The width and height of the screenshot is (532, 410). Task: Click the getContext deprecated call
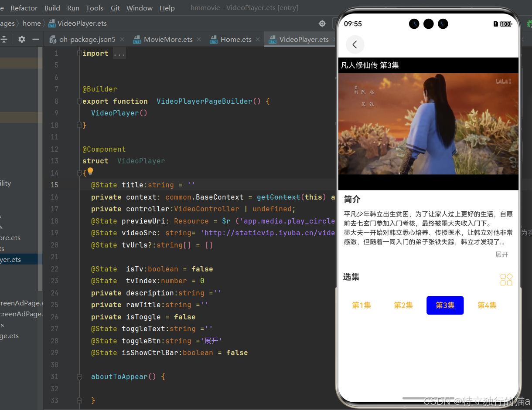click(x=278, y=197)
